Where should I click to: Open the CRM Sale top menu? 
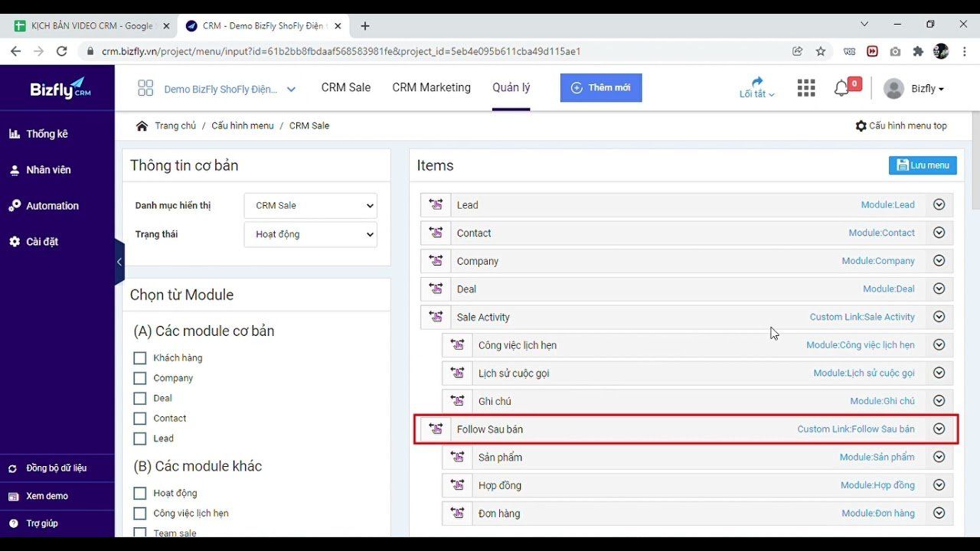345,88
